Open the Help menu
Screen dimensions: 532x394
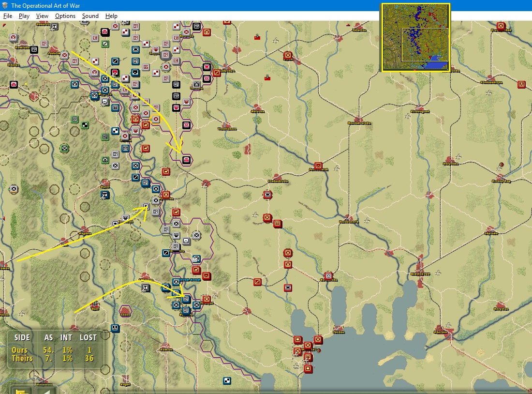coord(111,16)
